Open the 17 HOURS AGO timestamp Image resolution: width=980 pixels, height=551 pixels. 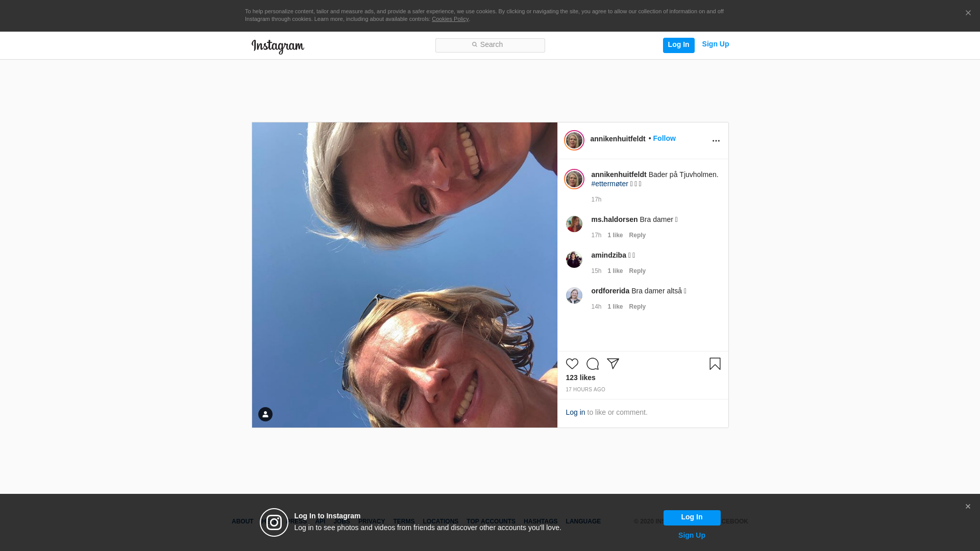pos(585,390)
